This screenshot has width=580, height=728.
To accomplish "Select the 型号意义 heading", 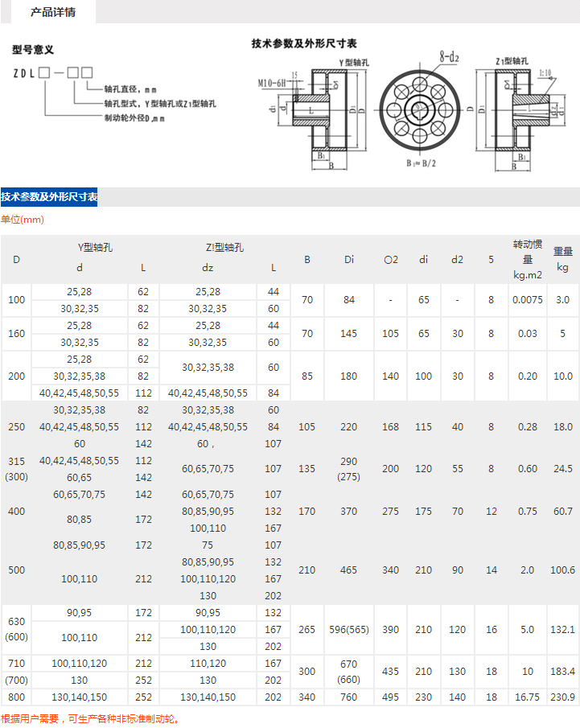I will point(33,50).
